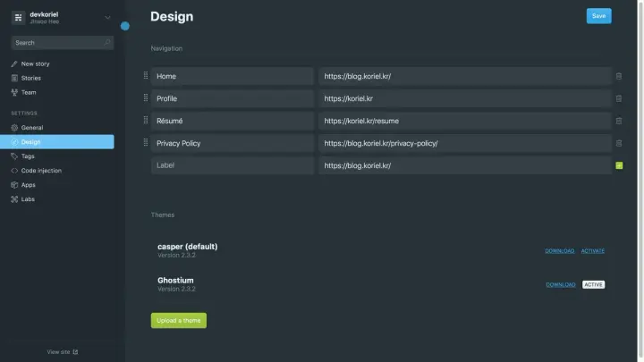Click the pencil icon next to New story
Viewport: 644px width, 362px height.
(x=14, y=63)
